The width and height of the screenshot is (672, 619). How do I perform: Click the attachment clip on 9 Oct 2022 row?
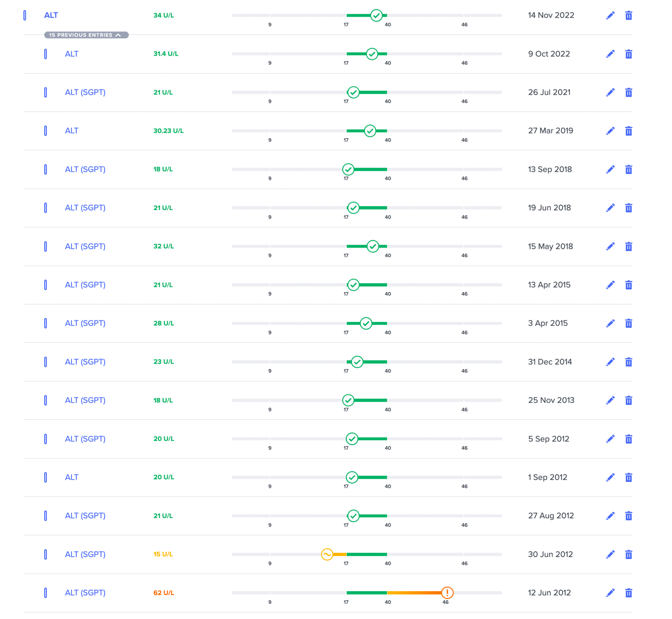(x=46, y=54)
